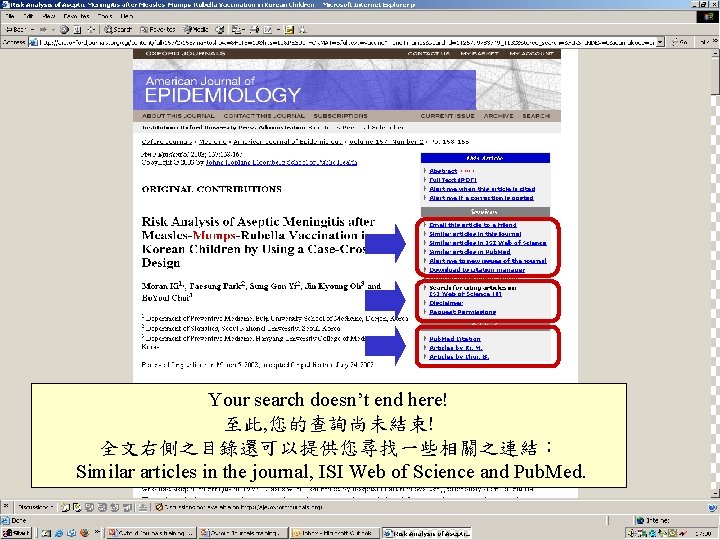The width and height of the screenshot is (720, 540).
Task: Open the Edit menu
Action: pyautogui.click(x=28, y=16)
